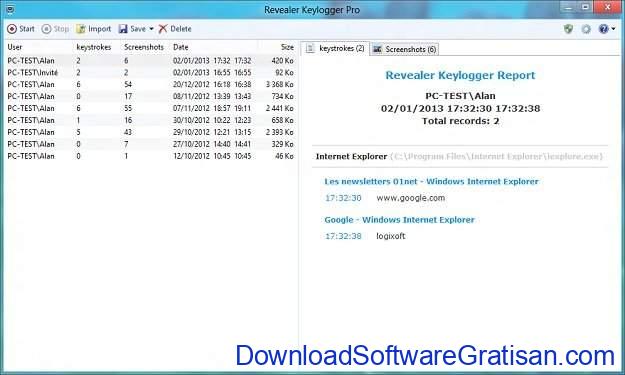Expand the Save dropdown arrow
Viewport: 625px width, 375px height.
(x=151, y=29)
